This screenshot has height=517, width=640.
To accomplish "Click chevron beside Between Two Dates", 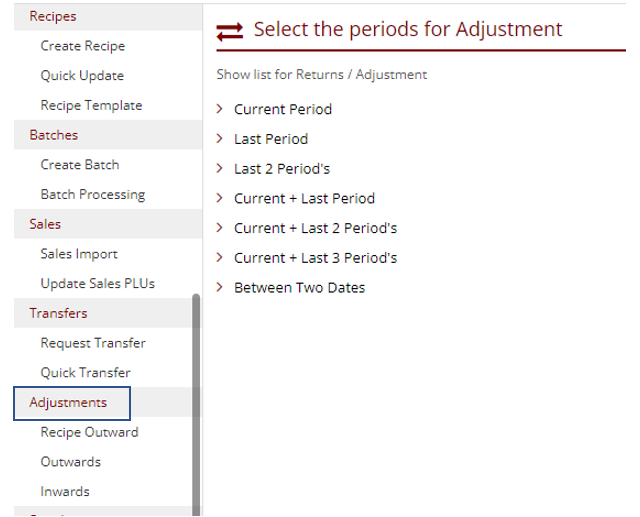I will coord(220,287).
